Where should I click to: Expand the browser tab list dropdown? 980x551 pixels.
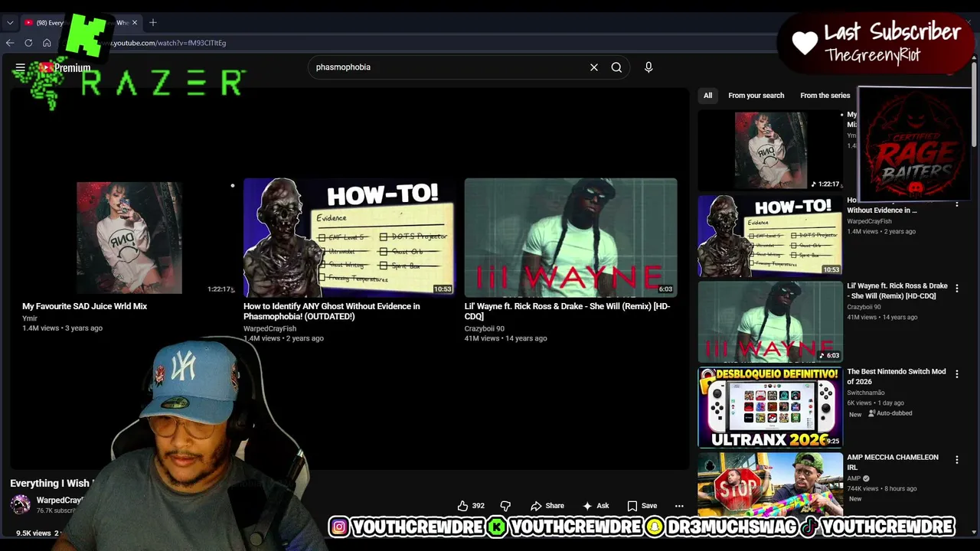10,22
